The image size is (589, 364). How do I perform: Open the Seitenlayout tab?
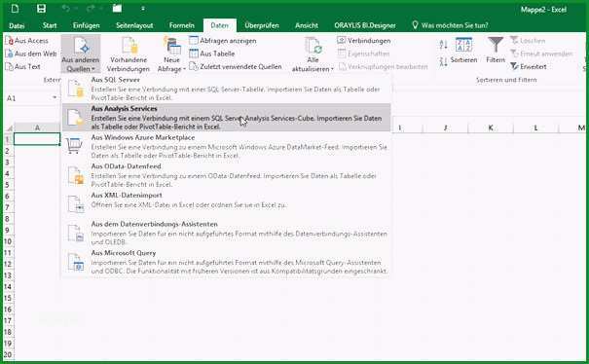(134, 25)
